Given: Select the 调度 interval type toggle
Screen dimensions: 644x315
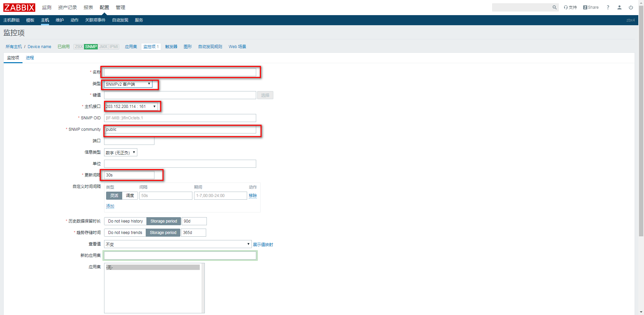Looking at the screenshot, I should (x=130, y=196).
